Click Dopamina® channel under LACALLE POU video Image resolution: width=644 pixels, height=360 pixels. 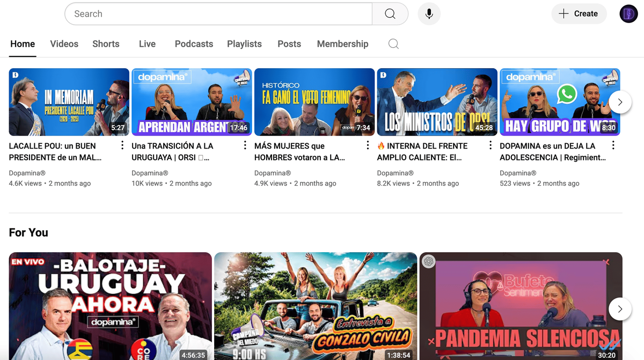27,173
